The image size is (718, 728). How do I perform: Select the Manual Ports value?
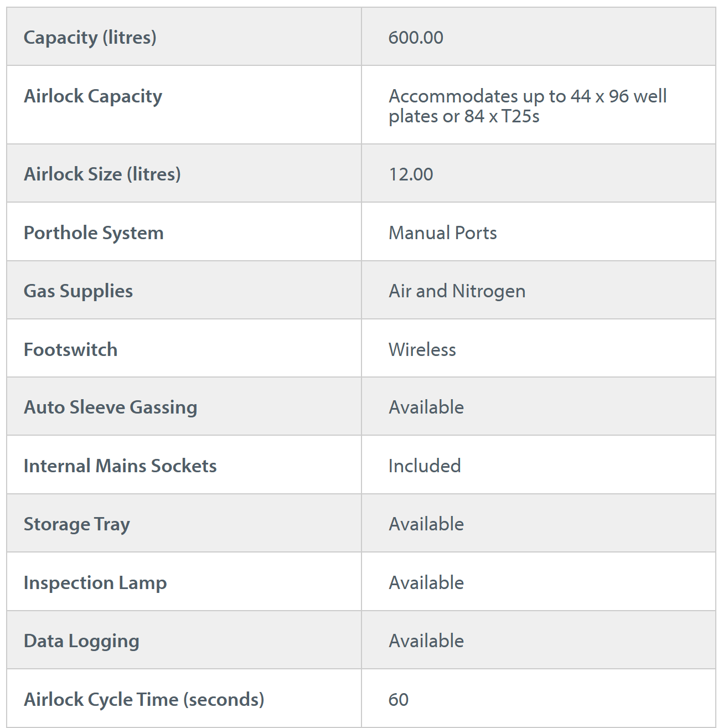(443, 233)
